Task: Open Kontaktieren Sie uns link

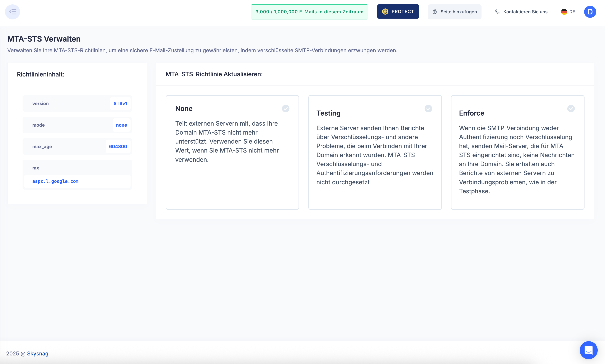Action: [x=525, y=12]
